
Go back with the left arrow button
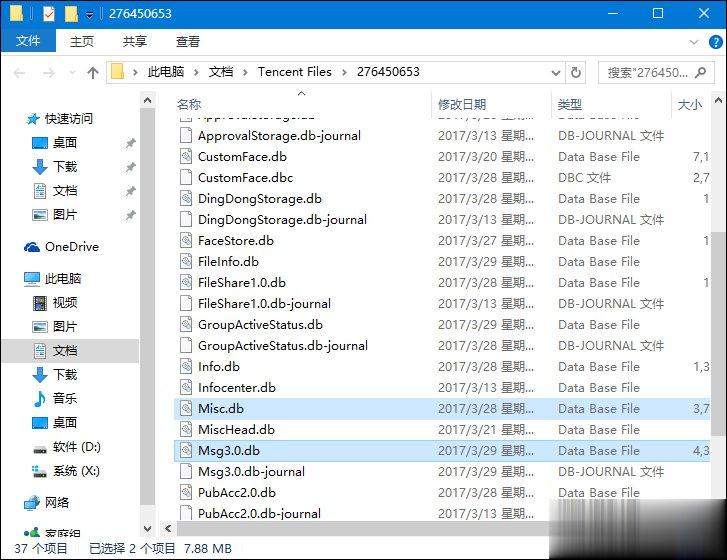coord(19,73)
